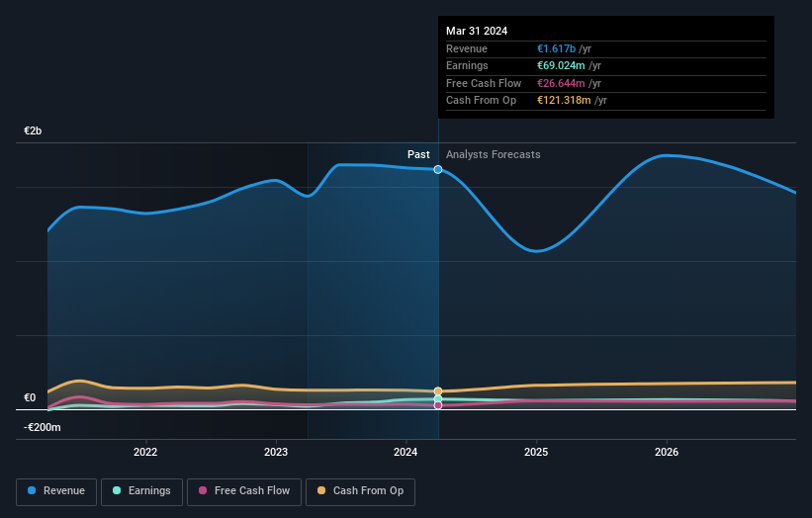The width and height of the screenshot is (812, 518).
Task: Click the Analysts Forecasts label
Action: pyautogui.click(x=493, y=154)
